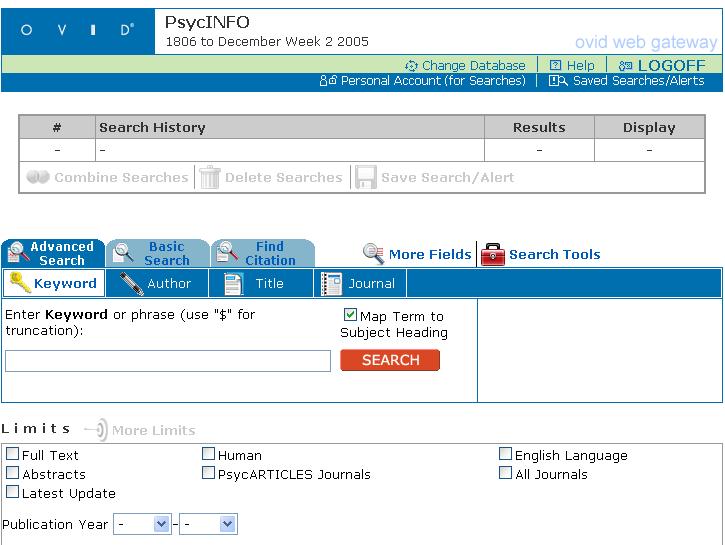Click the More Fields link
The image size is (725, 545).
[430, 254]
